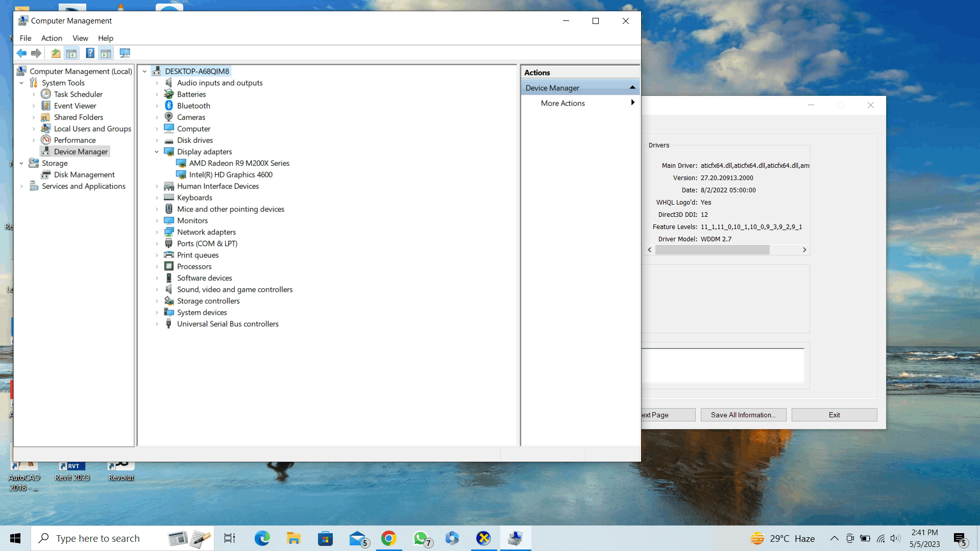Image resolution: width=980 pixels, height=551 pixels.
Task: Collapse the Display adapters category
Action: 157,152
